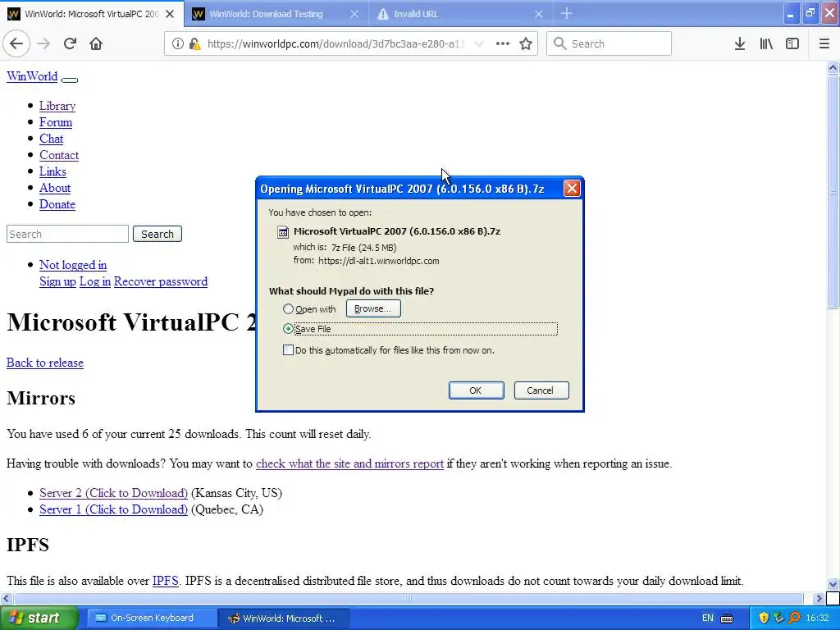Open the page actions three-dot menu
Image resolution: width=840 pixels, height=630 pixels.
[x=503, y=43]
